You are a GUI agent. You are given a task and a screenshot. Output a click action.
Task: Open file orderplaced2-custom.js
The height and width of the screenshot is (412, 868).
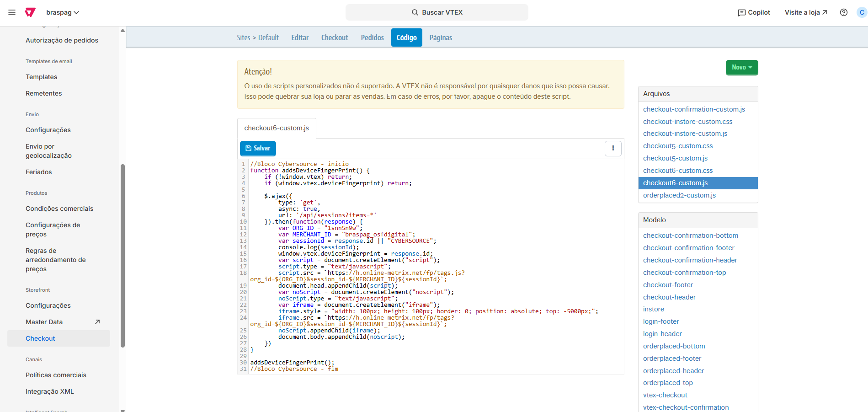[x=679, y=195]
